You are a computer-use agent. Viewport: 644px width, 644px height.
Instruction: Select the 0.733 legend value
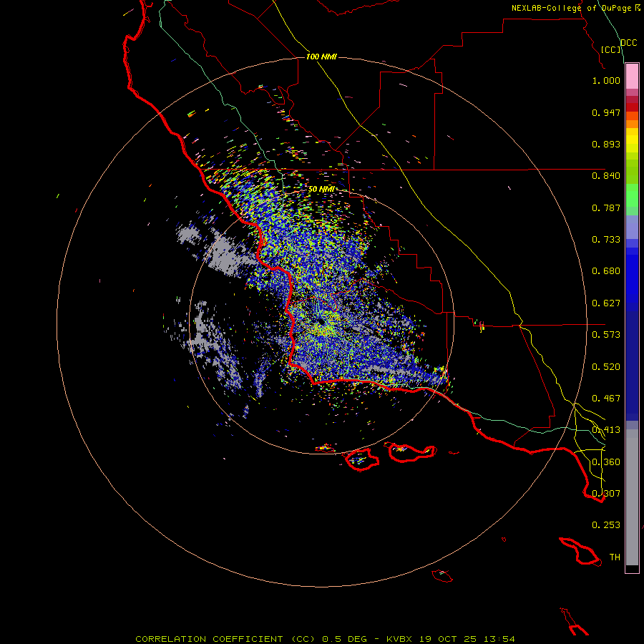point(606,240)
